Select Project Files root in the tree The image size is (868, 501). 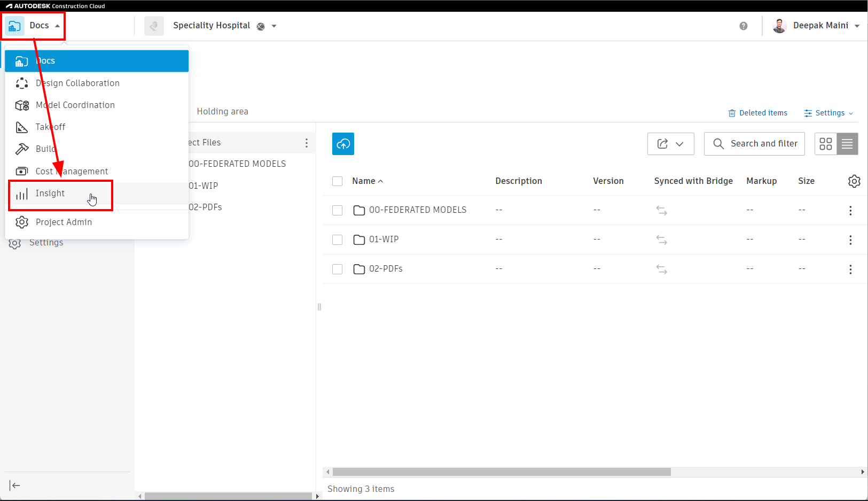tap(205, 142)
